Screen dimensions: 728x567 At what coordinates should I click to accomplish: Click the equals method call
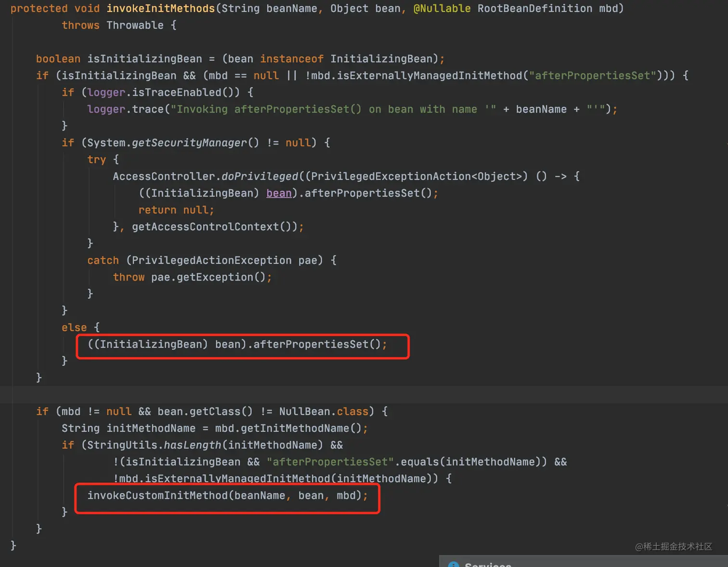pos(420,462)
